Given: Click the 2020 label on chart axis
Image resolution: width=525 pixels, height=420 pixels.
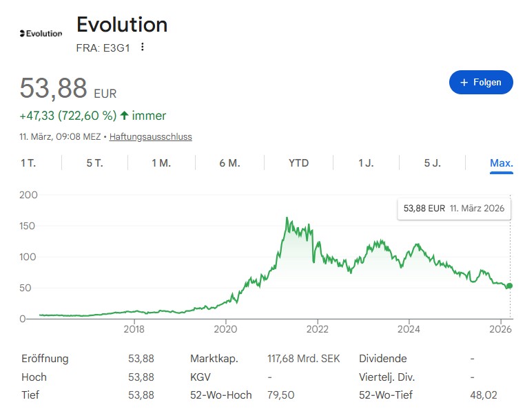Looking at the screenshot, I should pos(225,329).
